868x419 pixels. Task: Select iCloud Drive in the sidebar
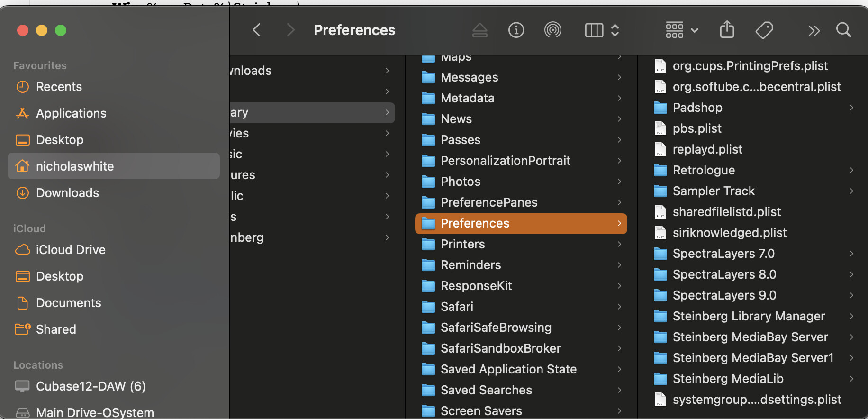click(71, 250)
